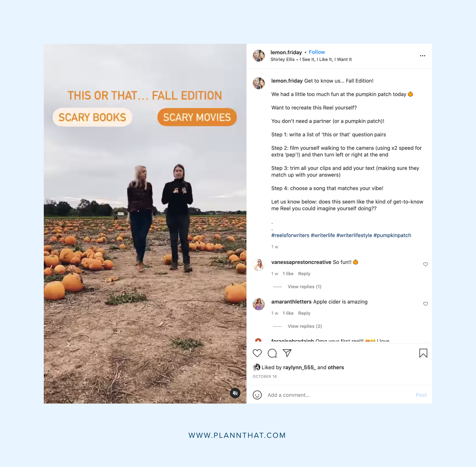Click the Add a comment field
The height and width of the screenshot is (467, 476).
[340, 395]
